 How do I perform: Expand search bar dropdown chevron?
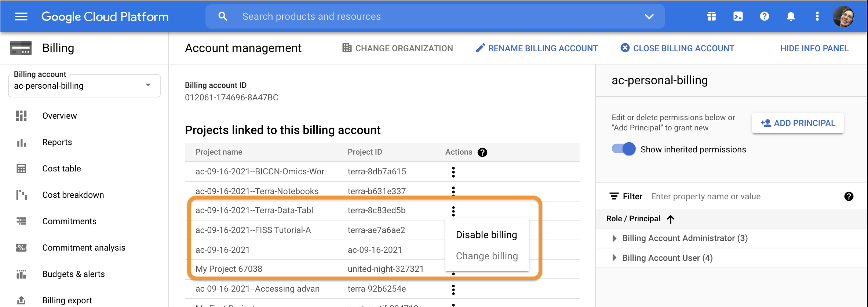click(x=649, y=16)
